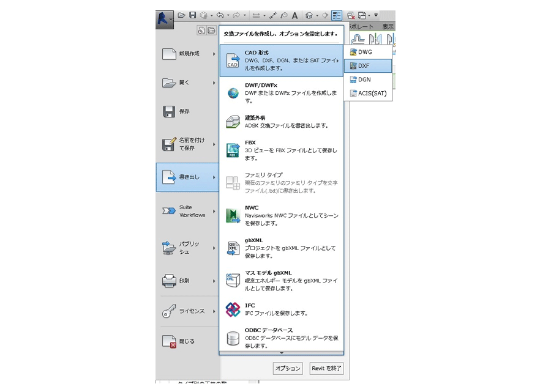Switch to the 表示 ribbon tab
The image size is (551, 392).
(x=388, y=26)
